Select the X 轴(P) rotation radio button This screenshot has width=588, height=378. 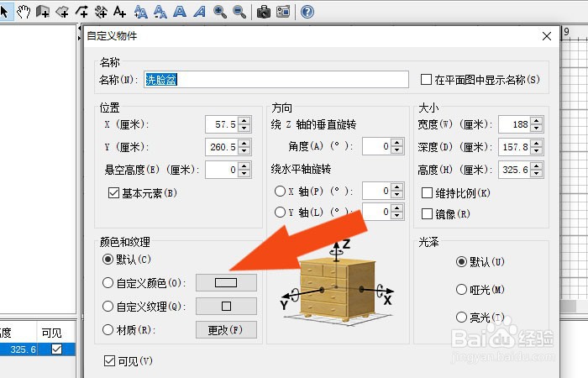[280, 192]
